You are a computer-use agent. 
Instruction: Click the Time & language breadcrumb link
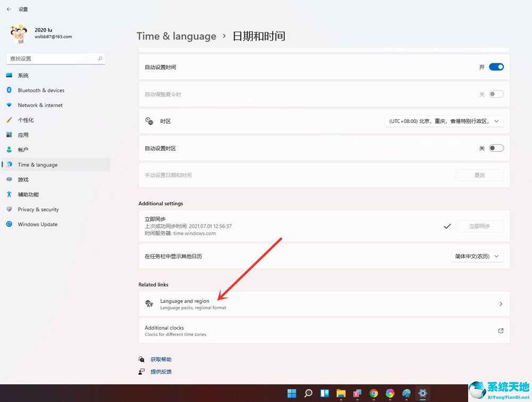coord(177,36)
